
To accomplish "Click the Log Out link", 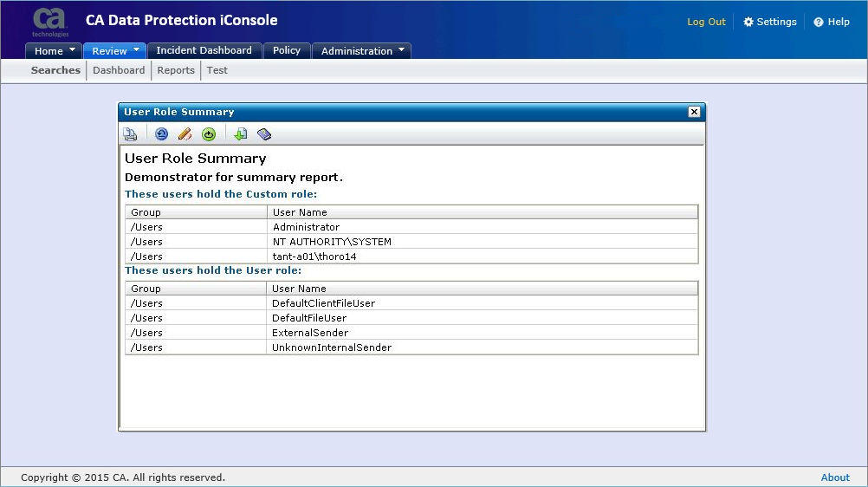I will pyautogui.click(x=706, y=22).
